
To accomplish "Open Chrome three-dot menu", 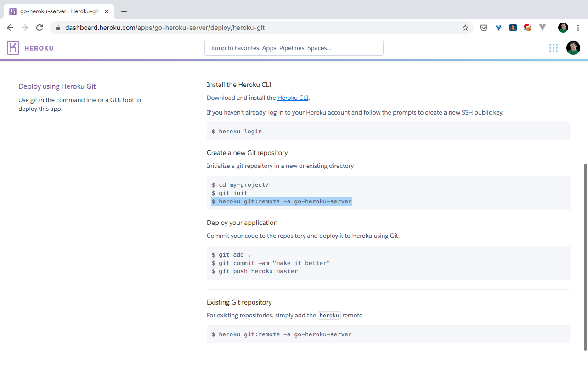I will [578, 28].
